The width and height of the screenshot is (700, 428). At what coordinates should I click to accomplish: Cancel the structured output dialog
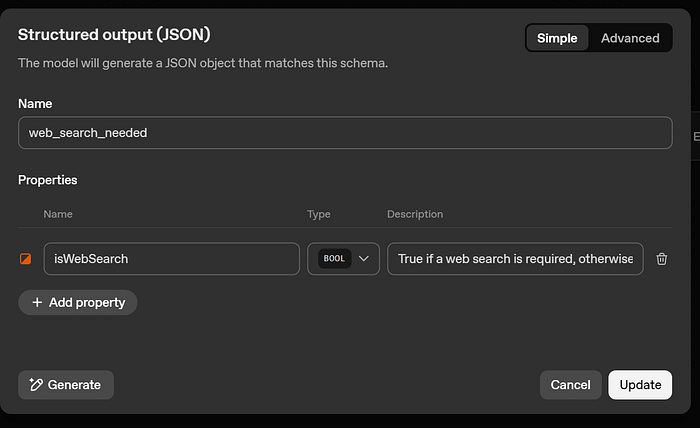[570, 385]
